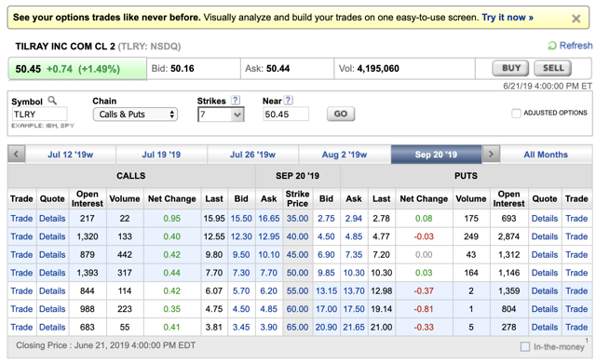Click strike price 55.00 link
This screenshot has height=364, width=596.
coord(297,290)
